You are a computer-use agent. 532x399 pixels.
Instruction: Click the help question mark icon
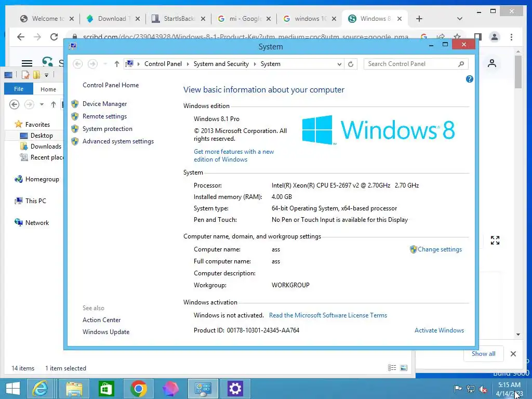470,79
